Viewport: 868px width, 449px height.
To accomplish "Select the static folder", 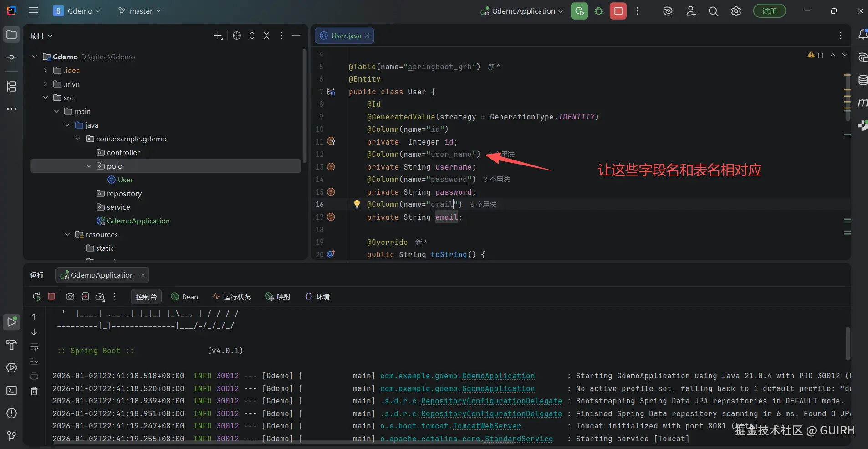I will [100, 248].
